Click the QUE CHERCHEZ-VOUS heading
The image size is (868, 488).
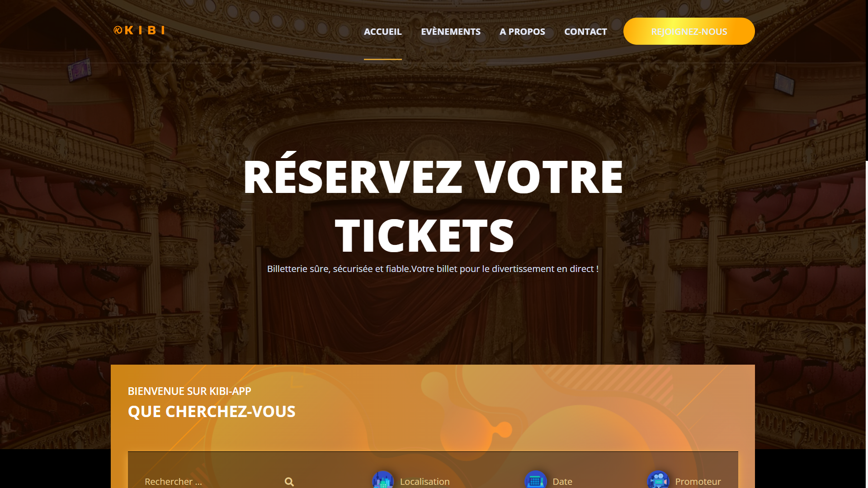(x=212, y=412)
